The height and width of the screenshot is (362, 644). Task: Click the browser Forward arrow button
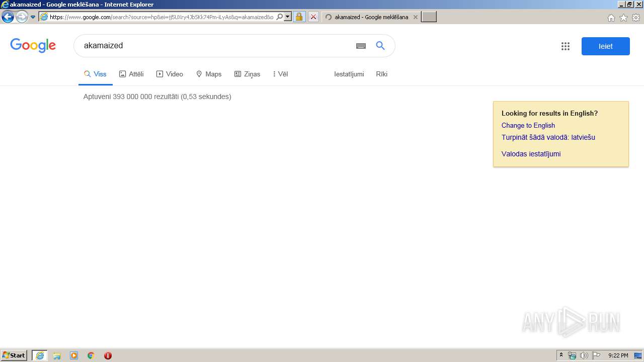coord(22,17)
